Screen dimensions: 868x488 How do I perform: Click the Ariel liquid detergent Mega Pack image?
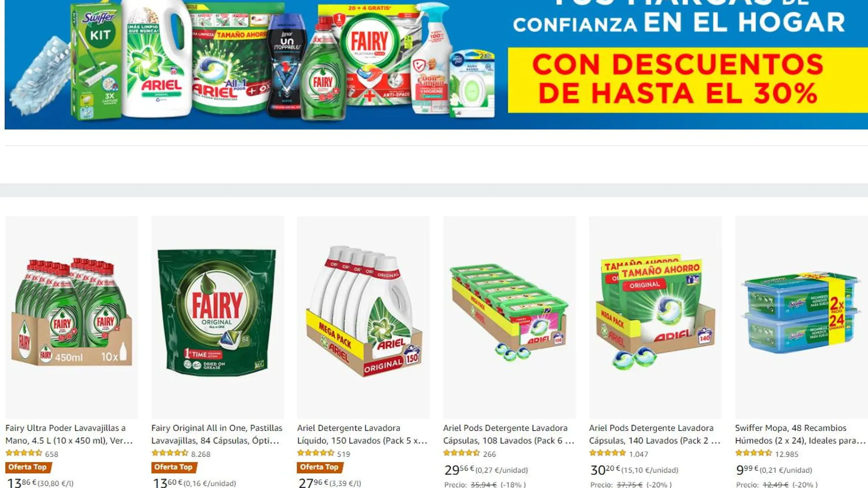(363, 317)
